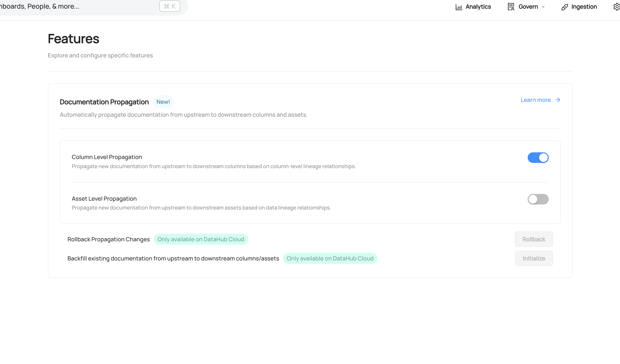Viewport: 620px width, 364px height.
Task: Click the New! badge beside Documentation Propagation
Action: [x=163, y=102]
